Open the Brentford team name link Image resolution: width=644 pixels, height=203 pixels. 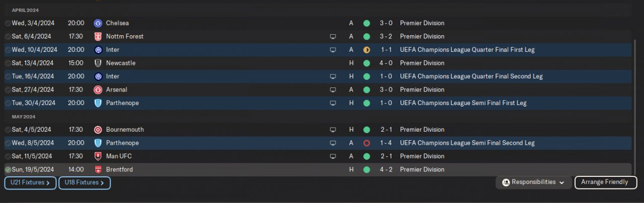(119, 170)
